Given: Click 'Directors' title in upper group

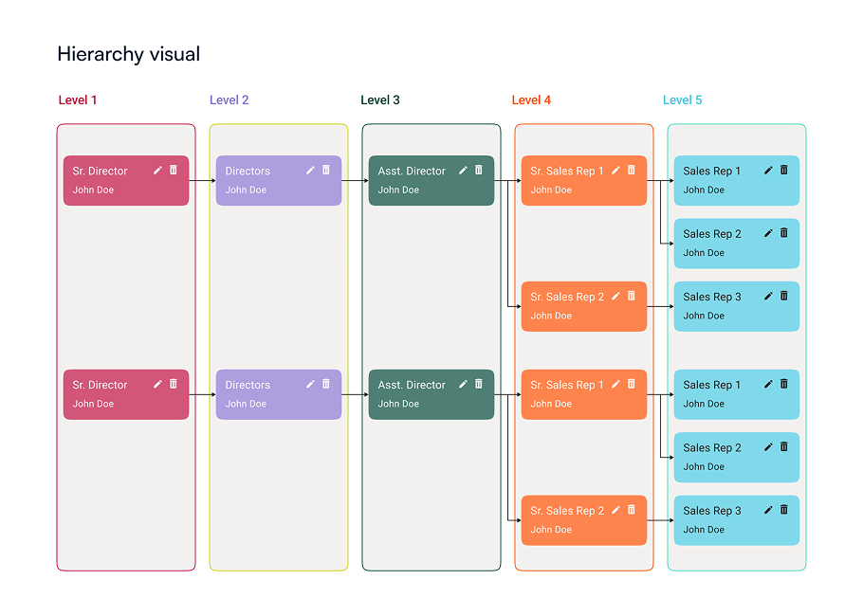Looking at the screenshot, I should pos(248,171).
